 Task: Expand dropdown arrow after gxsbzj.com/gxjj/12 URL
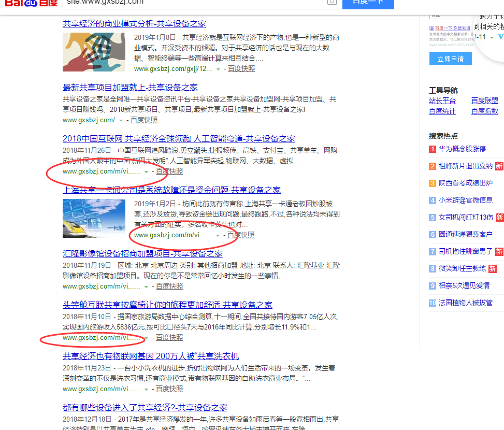coord(218,69)
